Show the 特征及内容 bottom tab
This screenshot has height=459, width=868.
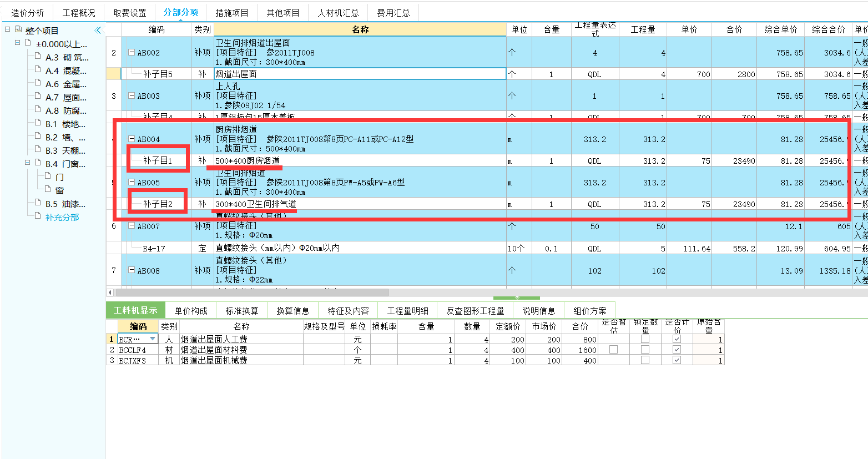(349, 311)
